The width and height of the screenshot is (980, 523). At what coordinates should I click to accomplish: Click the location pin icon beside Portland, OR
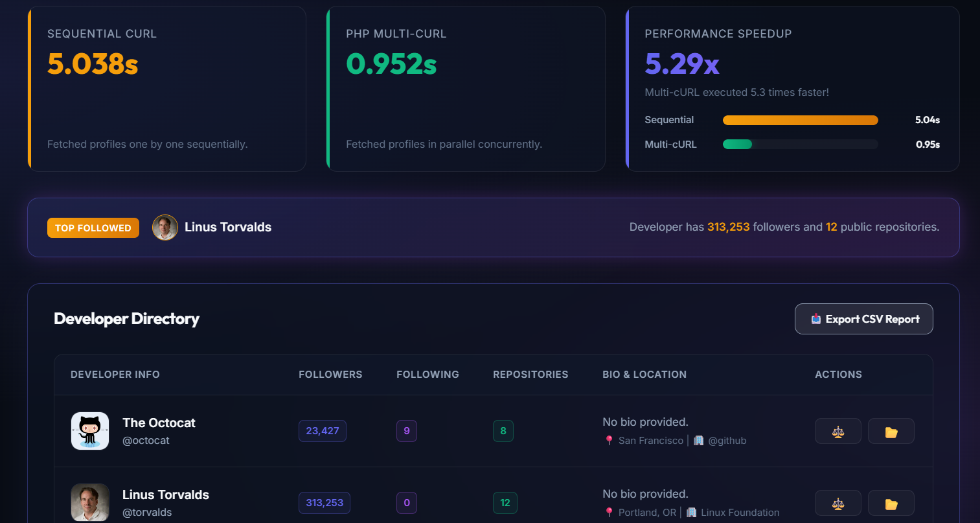609,513
